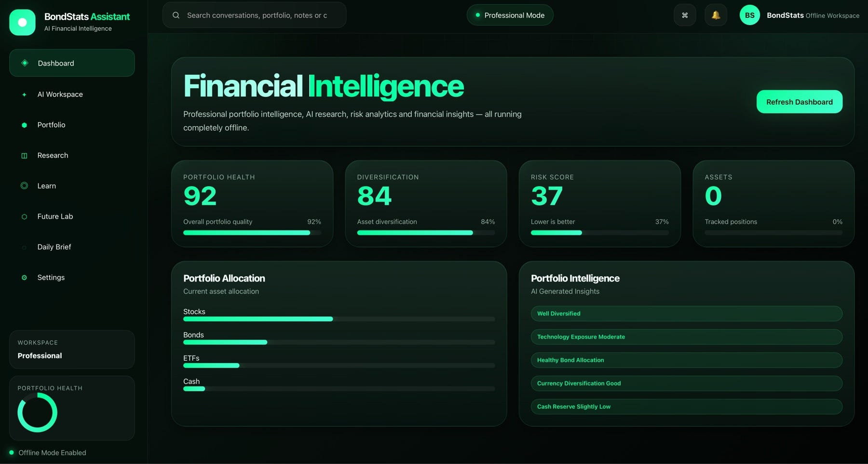
Task: Click the AI Generated Insights subtitle
Action: point(565,291)
